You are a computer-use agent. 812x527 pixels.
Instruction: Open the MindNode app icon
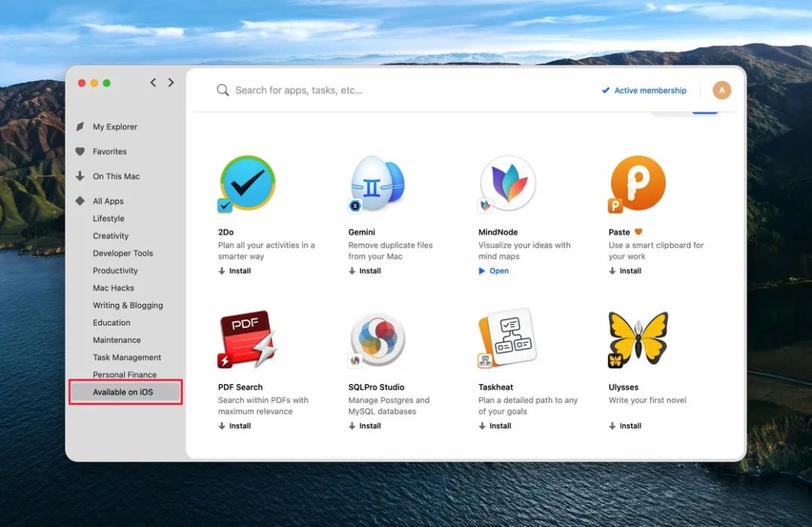click(507, 183)
